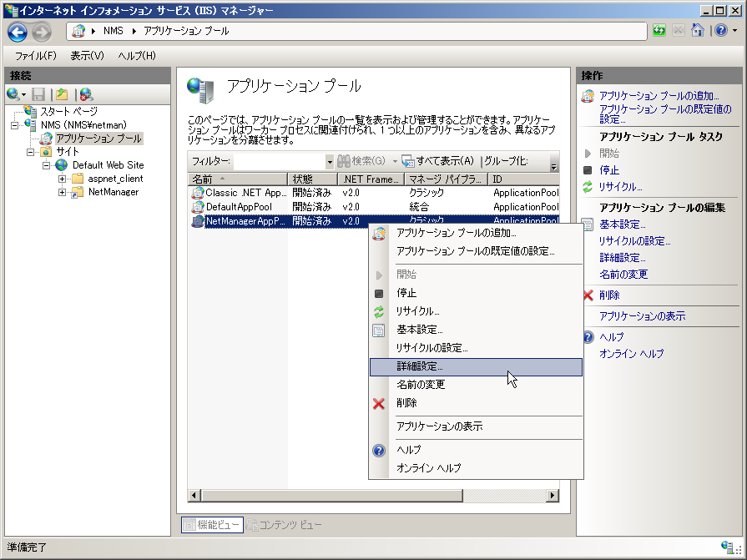Click the recycle icon in 操作 pane
This screenshot has height=560, width=747.
click(588, 187)
